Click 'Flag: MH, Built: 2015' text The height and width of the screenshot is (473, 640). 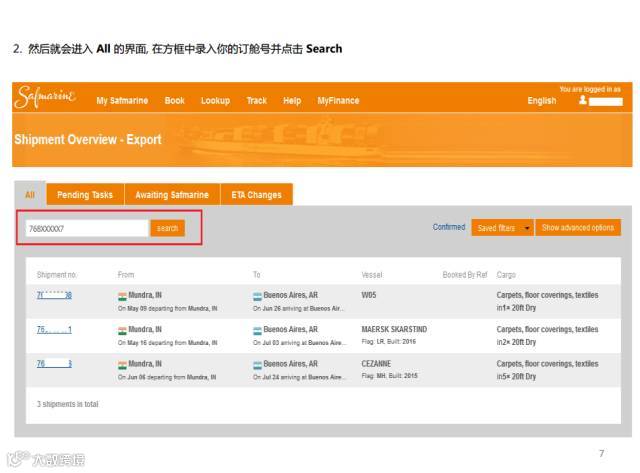click(x=389, y=375)
